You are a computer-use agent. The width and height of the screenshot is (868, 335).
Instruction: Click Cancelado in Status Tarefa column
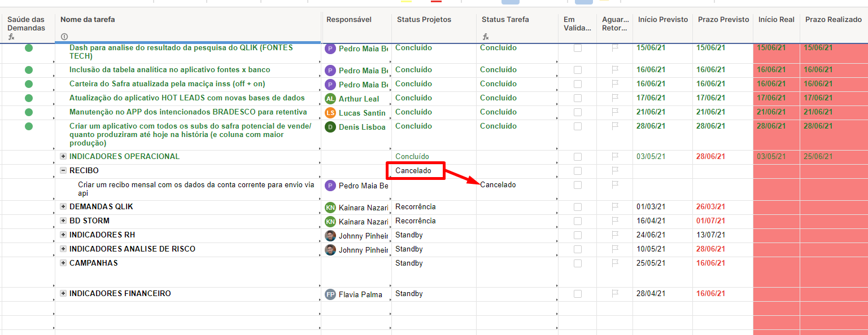click(498, 185)
